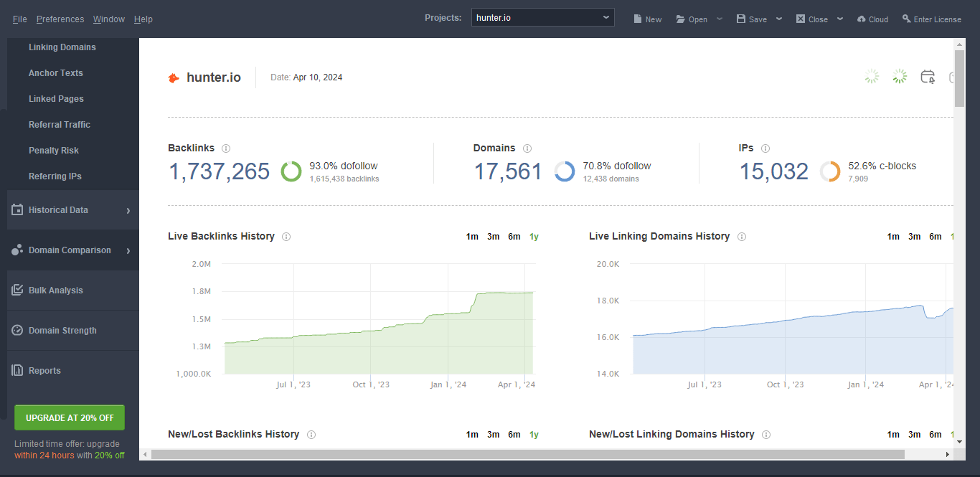Screen dimensions: 980x477
Task: Click the horizontal scrollbar left arrow
Action: [145, 455]
